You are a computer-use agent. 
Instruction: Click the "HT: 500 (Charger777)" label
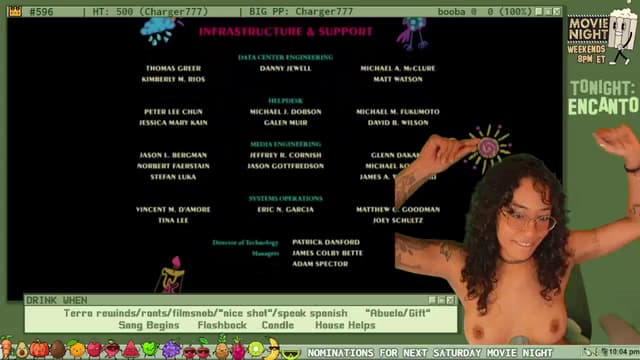click(x=151, y=12)
